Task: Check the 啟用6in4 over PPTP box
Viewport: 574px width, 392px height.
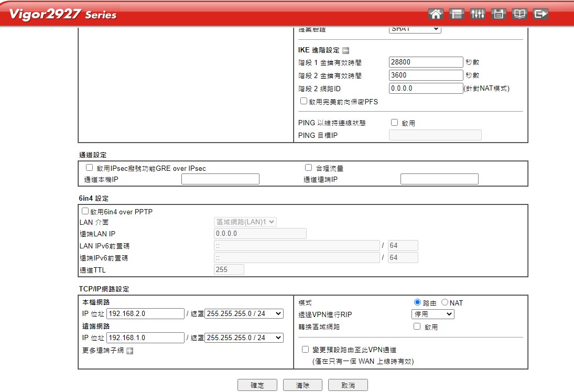Action: click(85, 211)
